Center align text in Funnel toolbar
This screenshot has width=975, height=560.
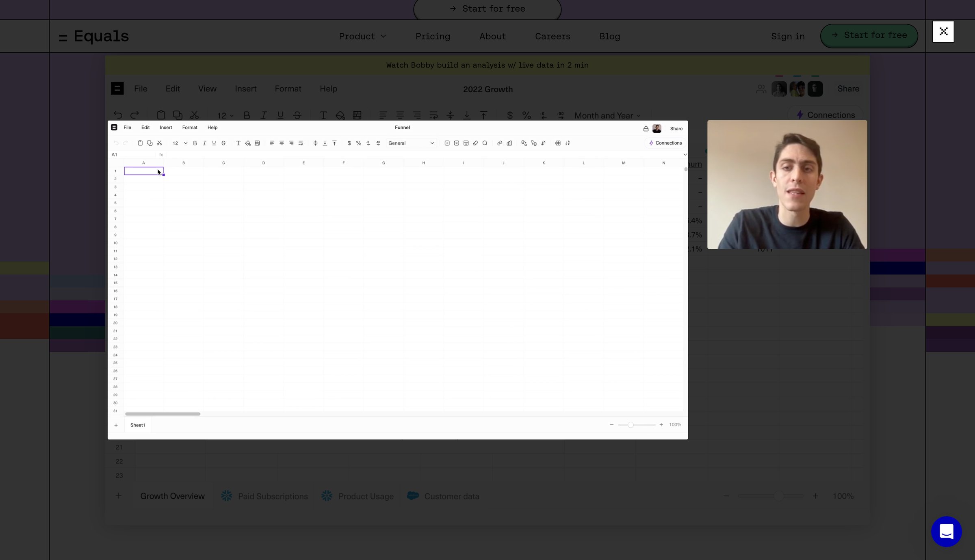click(x=282, y=143)
